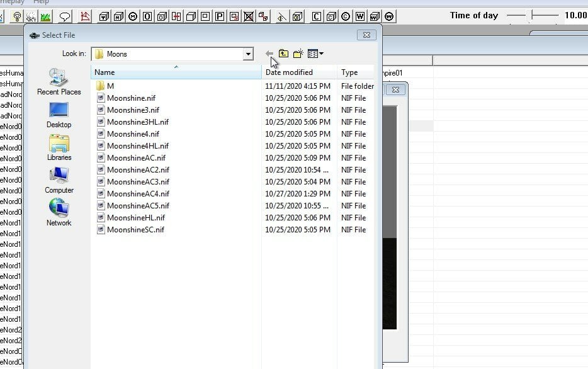Screen dimensions: 588x369
Task: Open Network in the places sidebar
Action: 59,212
